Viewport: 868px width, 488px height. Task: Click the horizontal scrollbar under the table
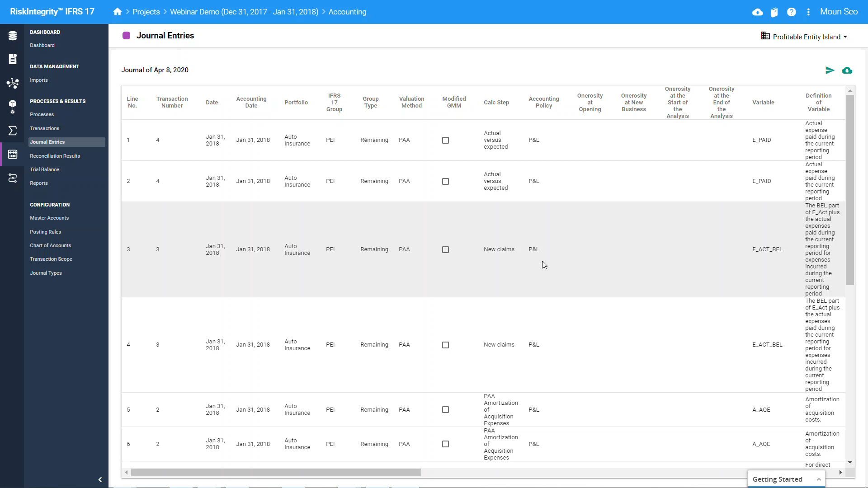tap(276, 472)
